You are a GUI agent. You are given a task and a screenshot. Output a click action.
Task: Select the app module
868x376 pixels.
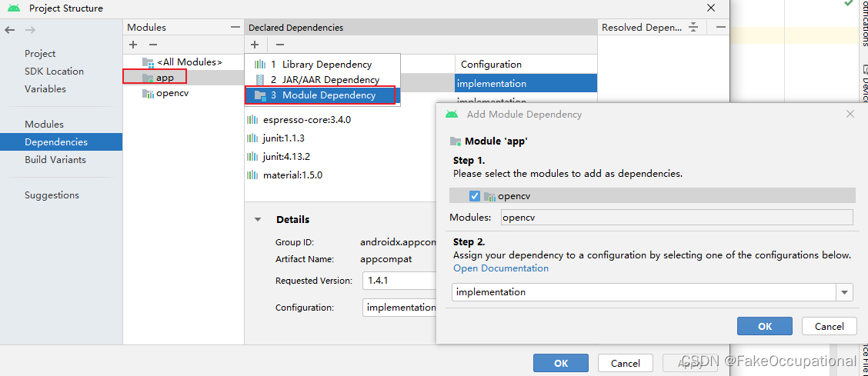tap(183, 78)
